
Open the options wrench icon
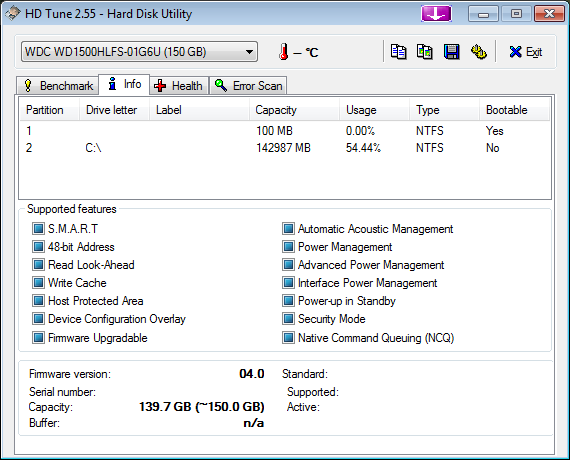click(x=479, y=52)
